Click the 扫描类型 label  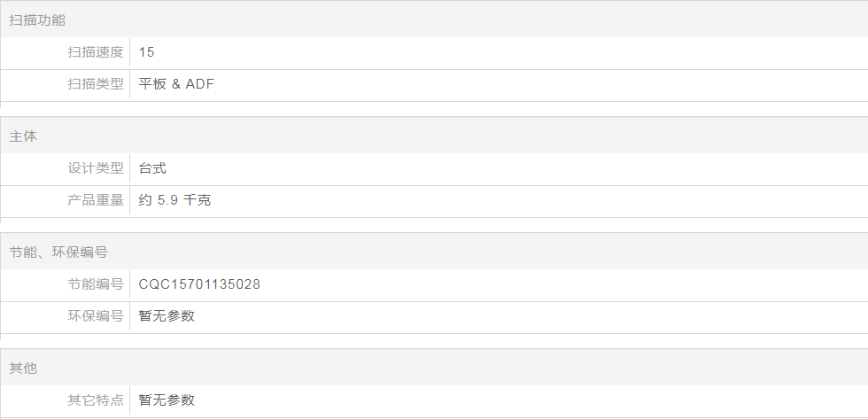pyautogui.click(x=96, y=84)
